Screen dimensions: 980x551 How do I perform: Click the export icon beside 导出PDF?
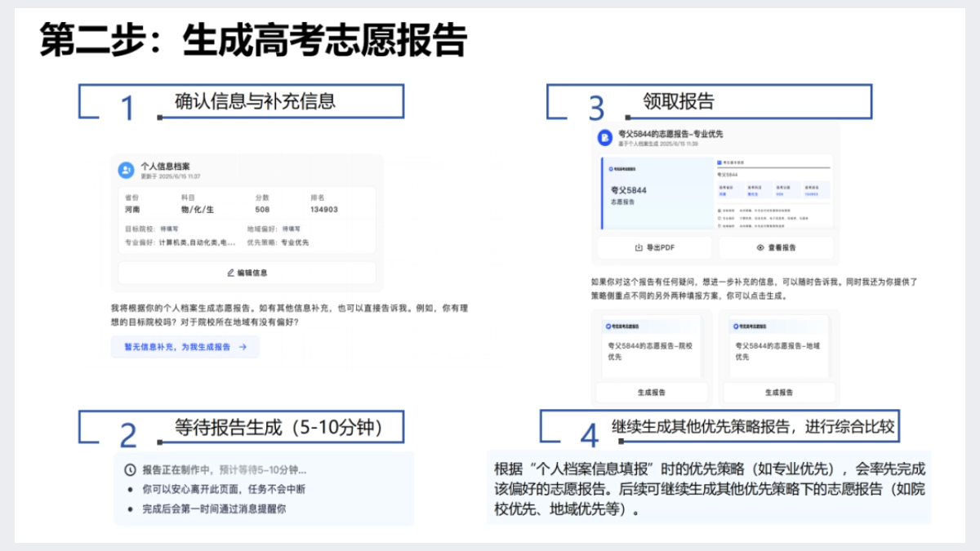pyautogui.click(x=639, y=247)
